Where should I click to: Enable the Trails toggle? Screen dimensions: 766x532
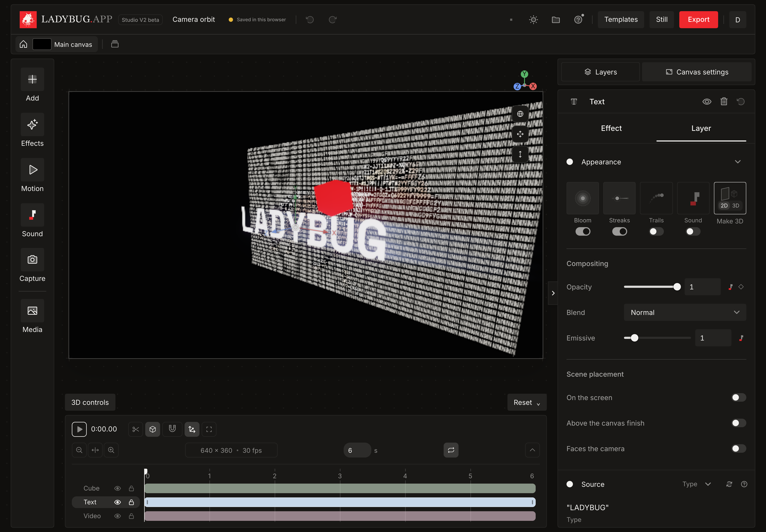click(x=656, y=231)
